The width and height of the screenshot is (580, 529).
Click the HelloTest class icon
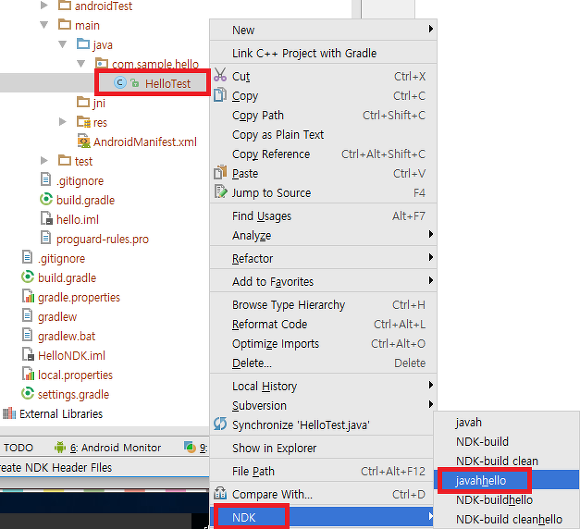pyautogui.click(x=120, y=82)
